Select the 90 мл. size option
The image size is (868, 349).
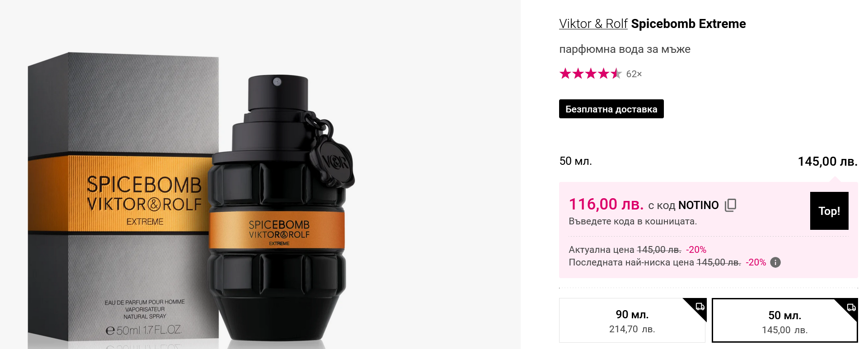click(632, 321)
